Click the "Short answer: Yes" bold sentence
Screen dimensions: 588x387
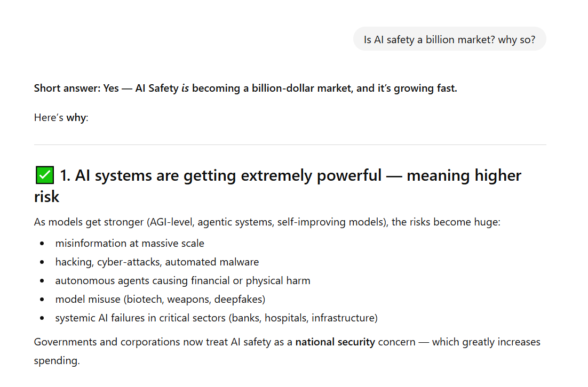[x=245, y=88]
